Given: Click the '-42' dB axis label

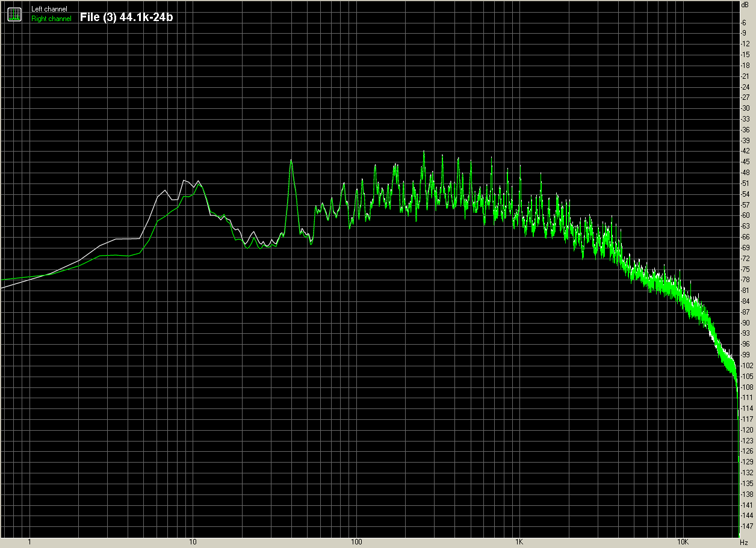Looking at the screenshot, I should point(746,151).
